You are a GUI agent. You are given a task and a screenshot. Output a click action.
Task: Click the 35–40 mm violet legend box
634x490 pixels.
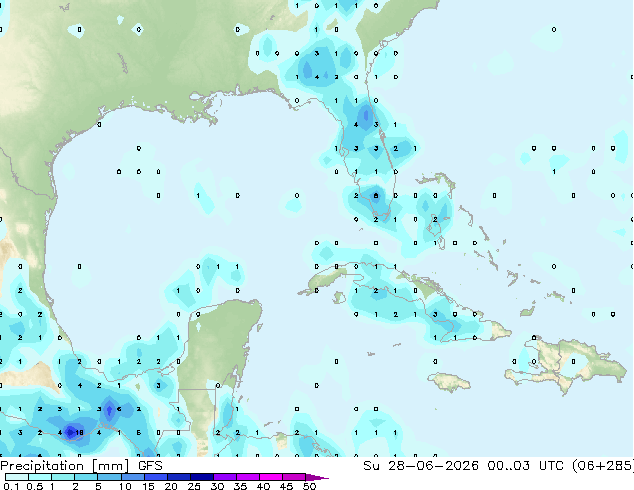pos(247,477)
